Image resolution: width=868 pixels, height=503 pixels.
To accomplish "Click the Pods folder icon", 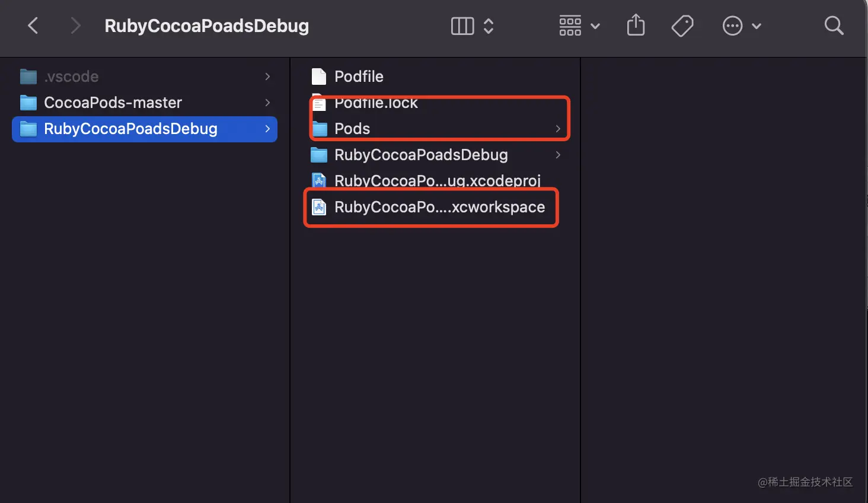I will (320, 129).
